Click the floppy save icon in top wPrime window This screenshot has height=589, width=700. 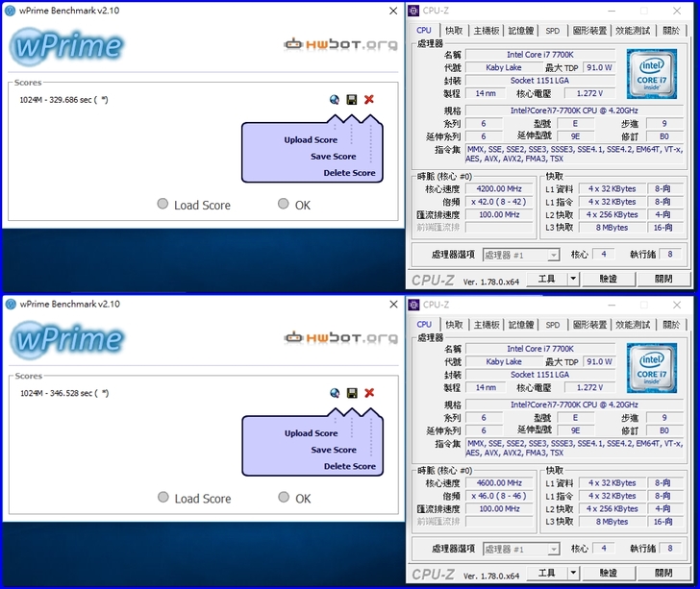click(x=352, y=100)
